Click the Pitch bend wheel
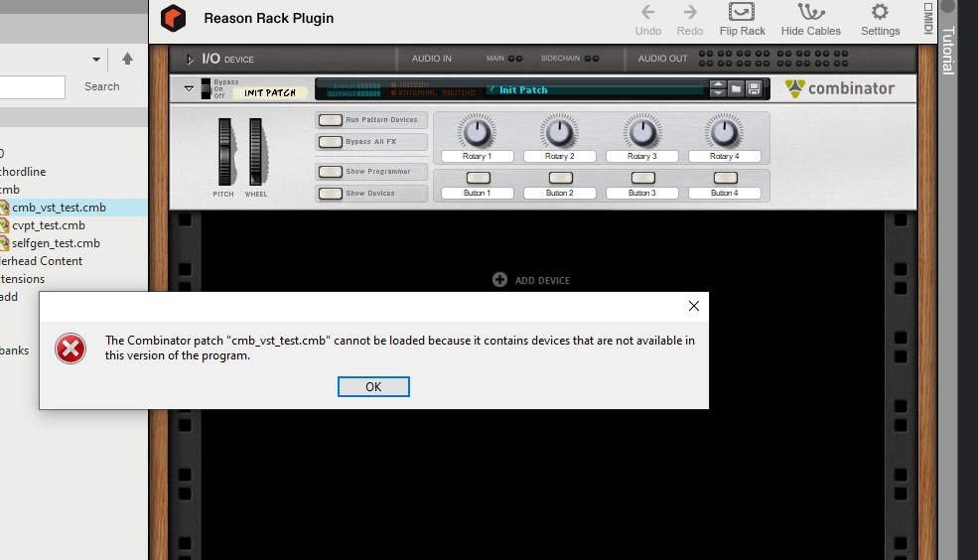The image size is (978, 560). tap(224, 152)
